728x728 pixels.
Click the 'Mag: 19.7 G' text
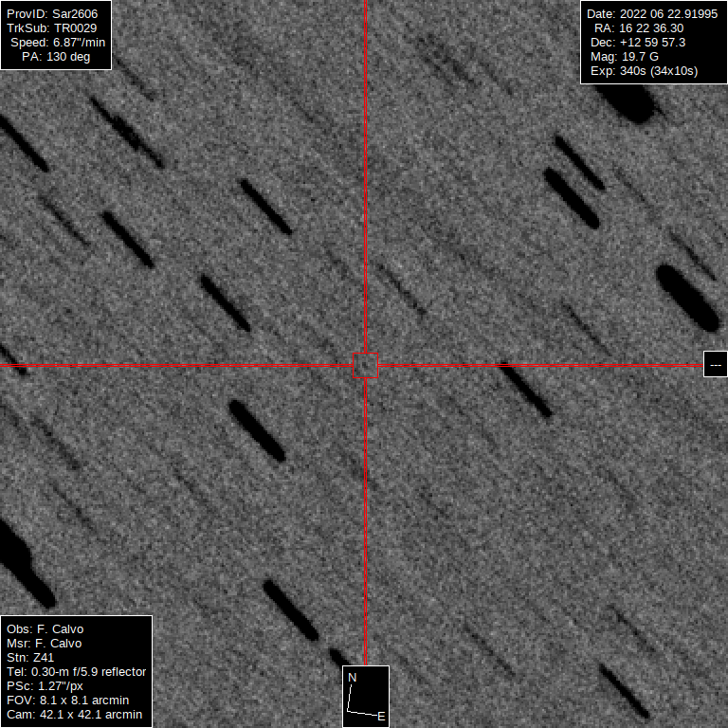coord(625,57)
